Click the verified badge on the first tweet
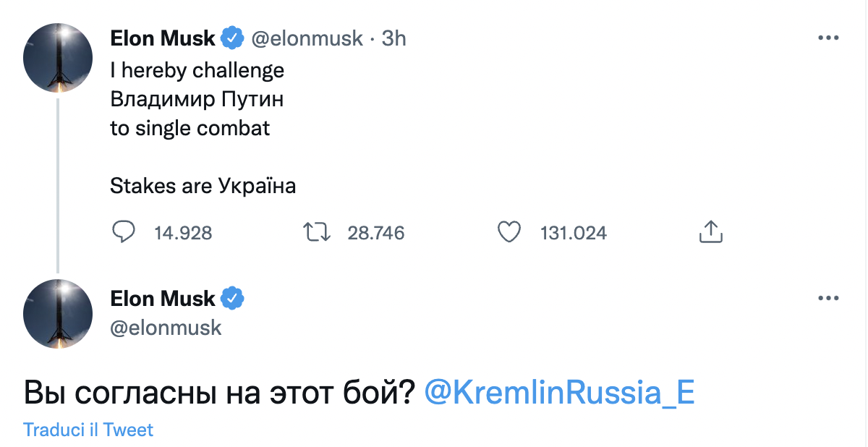This screenshot has width=868, height=447. [x=232, y=38]
